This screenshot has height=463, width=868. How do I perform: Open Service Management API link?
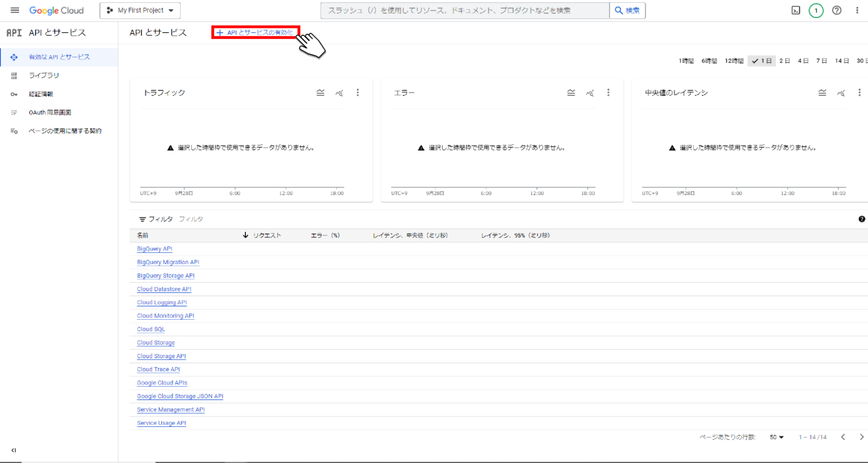point(171,410)
